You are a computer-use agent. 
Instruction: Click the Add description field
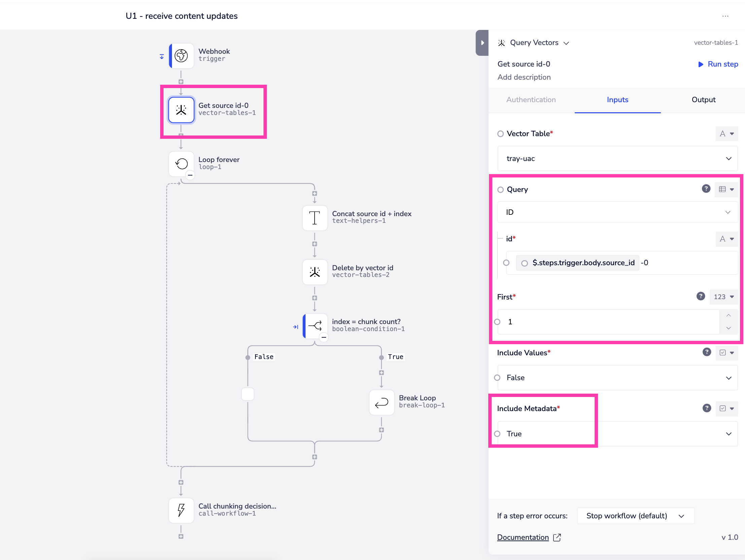(x=524, y=77)
